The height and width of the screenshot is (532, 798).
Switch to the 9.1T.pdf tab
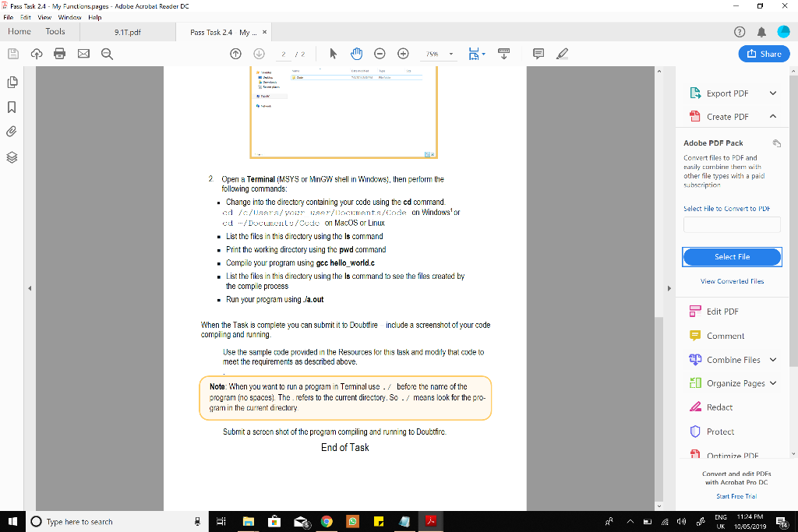(126, 33)
